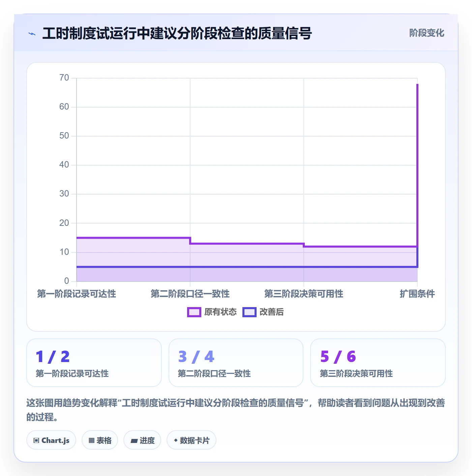
Task: Click the 原有状态 legend label
Action: coord(220,312)
